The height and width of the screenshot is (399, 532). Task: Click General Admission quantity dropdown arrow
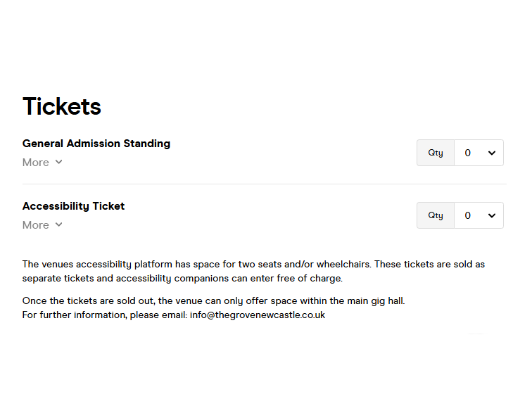(492, 153)
